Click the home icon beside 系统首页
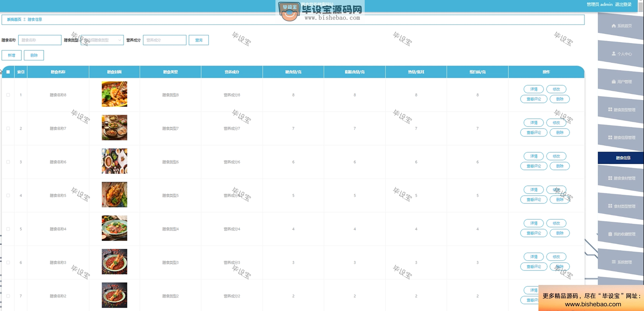The width and height of the screenshot is (644, 311). coord(613,26)
